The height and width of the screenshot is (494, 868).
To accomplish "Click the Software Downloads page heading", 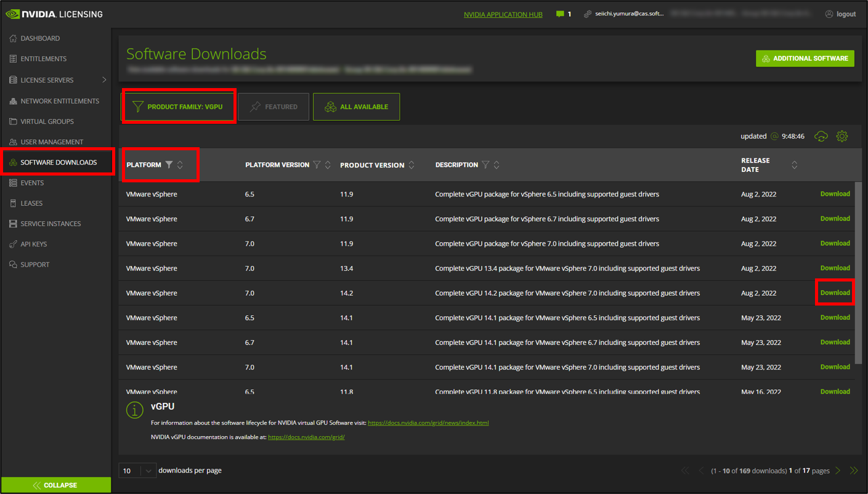I will click(197, 54).
